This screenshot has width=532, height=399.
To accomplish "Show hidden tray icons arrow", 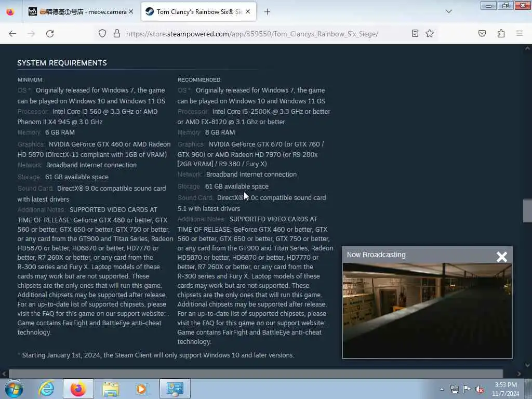I will 442,389.
